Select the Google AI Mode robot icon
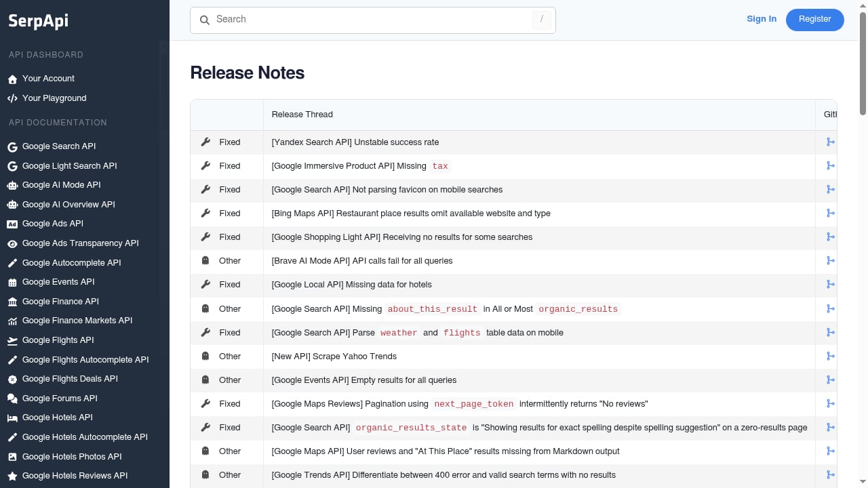The height and width of the screenshot is (488, 868). point(12,185)
